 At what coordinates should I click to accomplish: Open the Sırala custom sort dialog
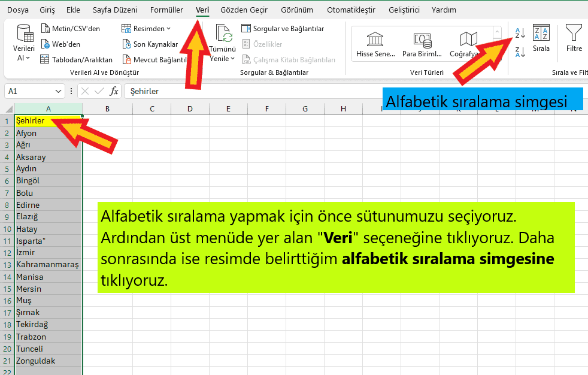[x=541, y=40]
